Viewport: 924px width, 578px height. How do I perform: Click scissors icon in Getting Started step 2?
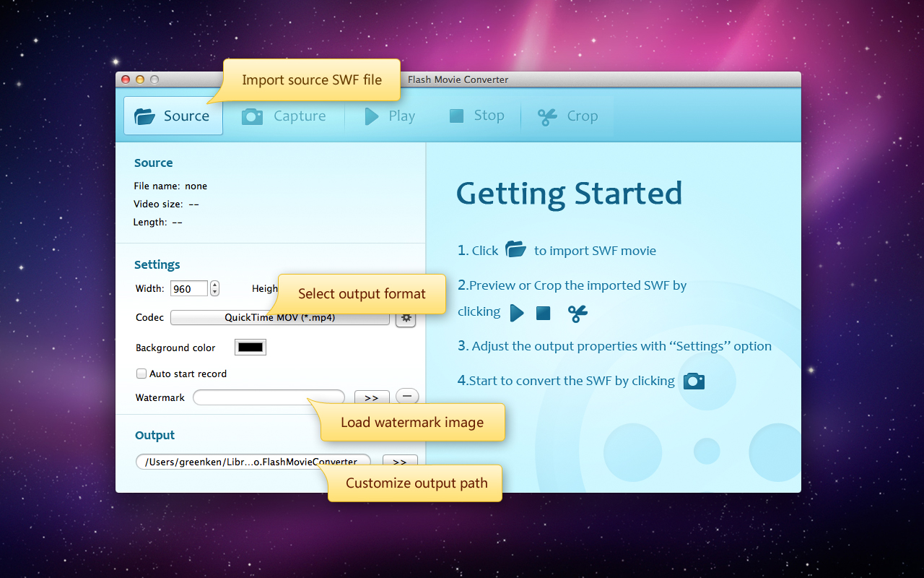tap(577, 313)
